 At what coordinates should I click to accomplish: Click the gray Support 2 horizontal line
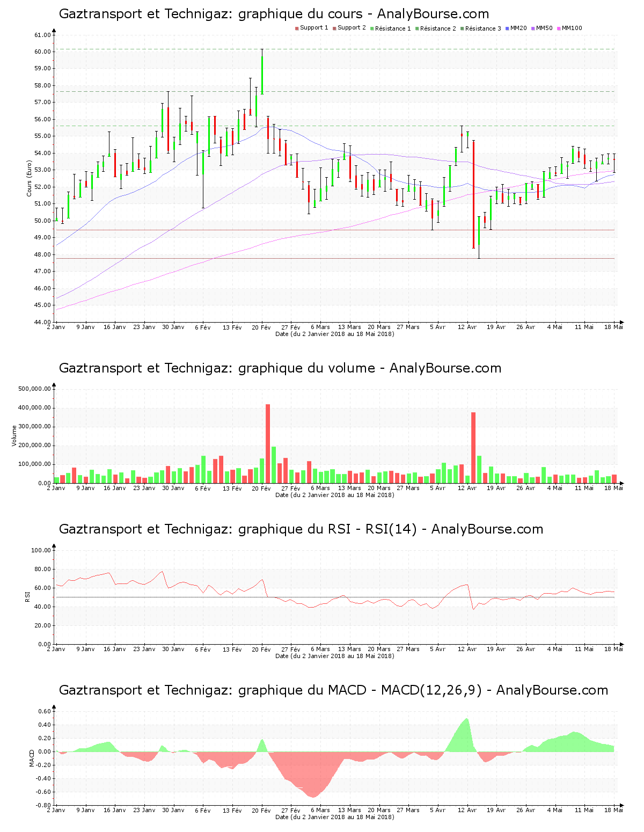click(334, 259)
